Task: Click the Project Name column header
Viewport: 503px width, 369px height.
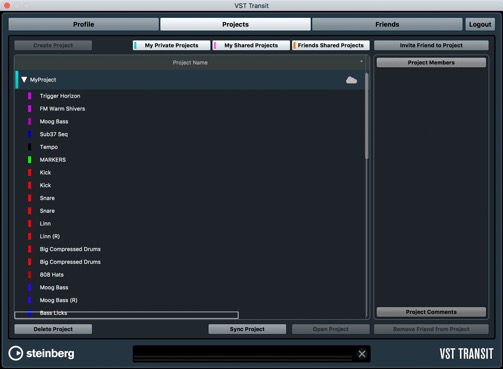Action: pyautogui.click(x=190, y=62)
